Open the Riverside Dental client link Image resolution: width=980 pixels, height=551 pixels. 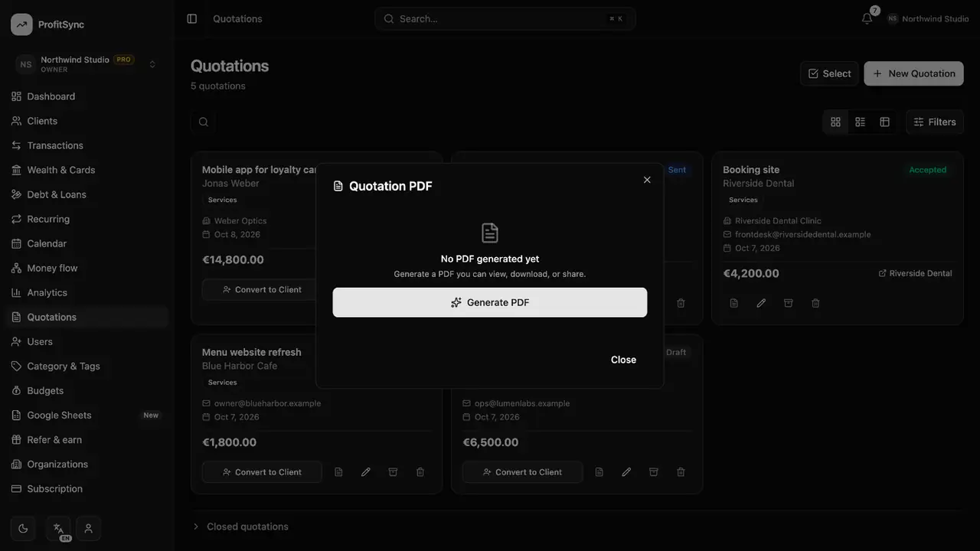pyautogui.click(x=915, y=273)
